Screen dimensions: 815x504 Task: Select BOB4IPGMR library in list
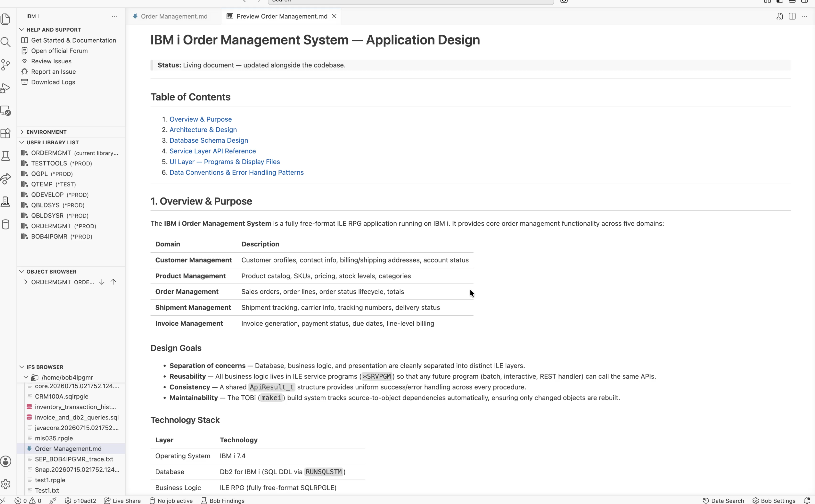71,237
